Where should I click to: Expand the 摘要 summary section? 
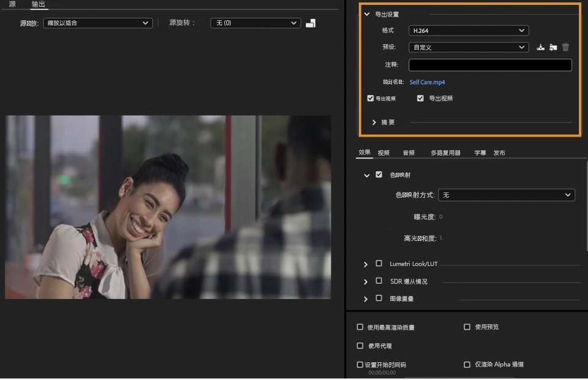pyautogui.click(x=374, y=123)
